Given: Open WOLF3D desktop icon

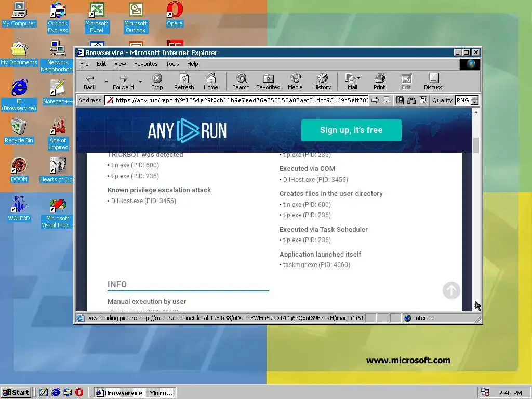Looking at the screenshot, I should coord(19,209).
